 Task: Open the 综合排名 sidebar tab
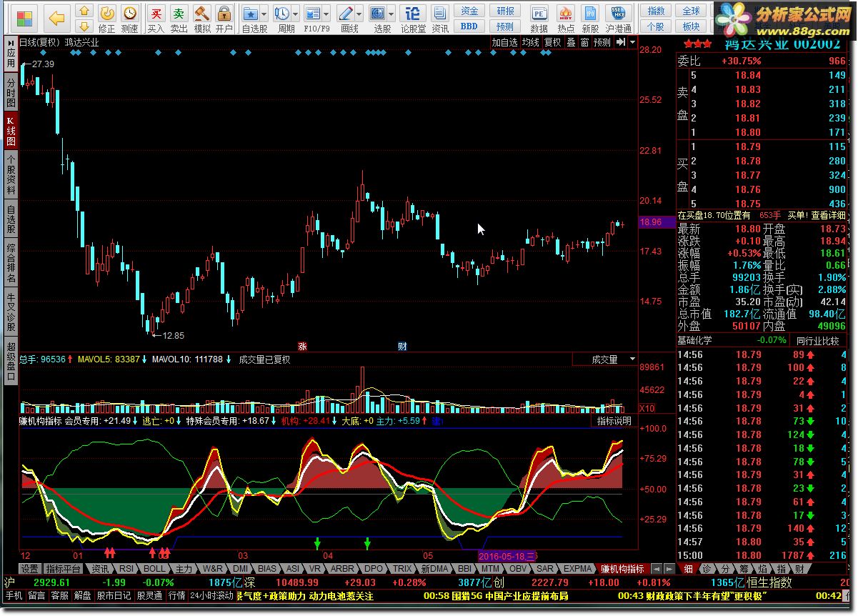(x=11, y=262)
